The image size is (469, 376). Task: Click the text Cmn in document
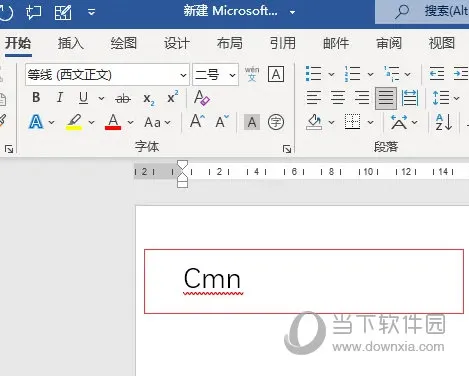coord(212,279)
